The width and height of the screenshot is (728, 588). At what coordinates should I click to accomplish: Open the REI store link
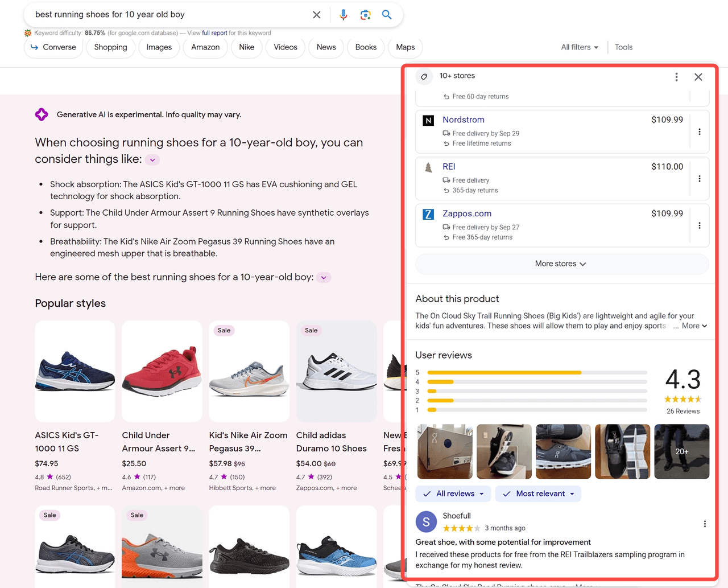tap(449, 167)
